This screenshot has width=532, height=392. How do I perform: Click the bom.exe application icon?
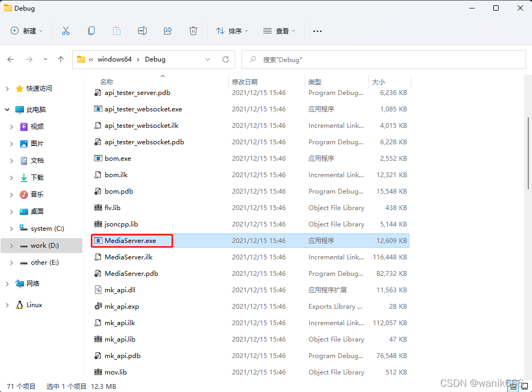click(98, 159)
